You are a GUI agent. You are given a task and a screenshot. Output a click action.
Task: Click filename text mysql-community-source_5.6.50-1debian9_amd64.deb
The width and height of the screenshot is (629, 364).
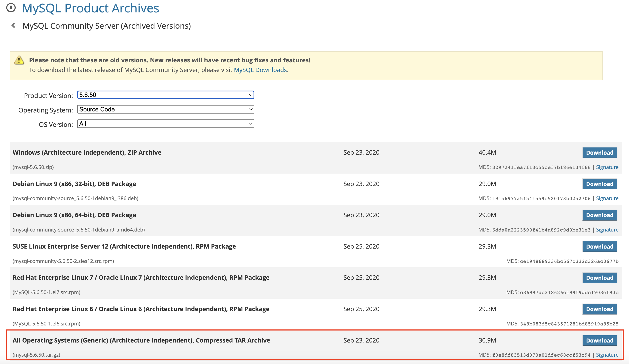pos(79,230)
